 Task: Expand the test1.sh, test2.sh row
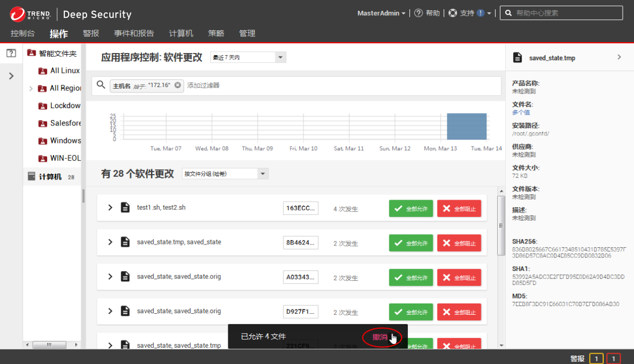[x=110, y=208]
